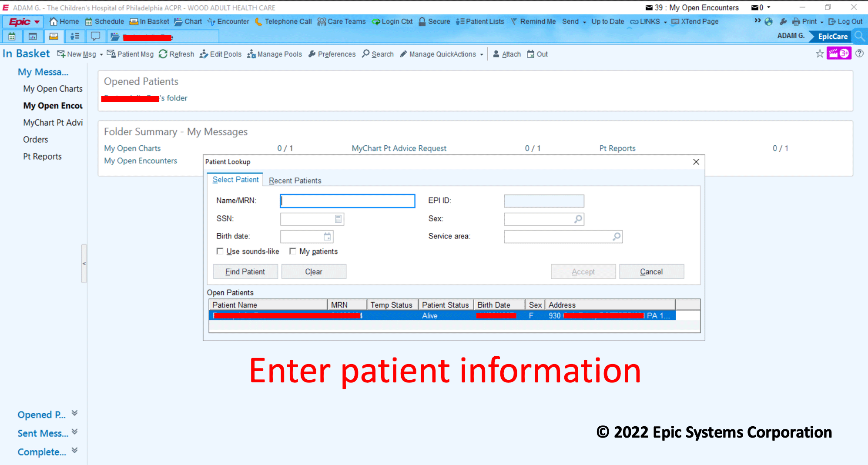Click the SSN input field

(312, 219)
